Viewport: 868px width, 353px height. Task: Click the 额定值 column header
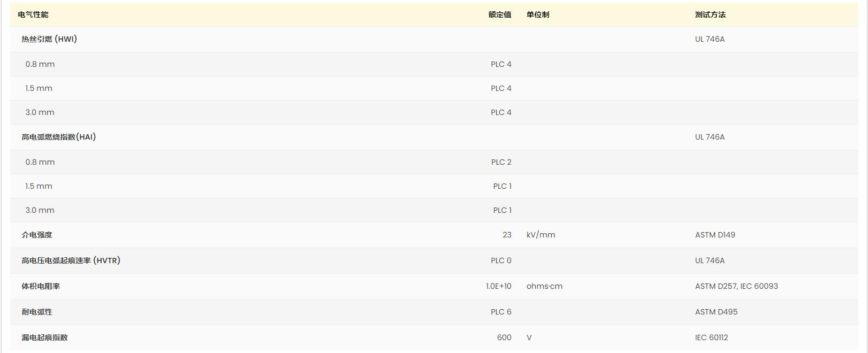pos(499,15)
